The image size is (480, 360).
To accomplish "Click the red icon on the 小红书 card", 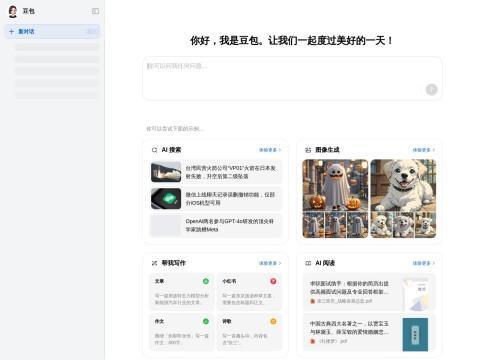I will point(273,281).
